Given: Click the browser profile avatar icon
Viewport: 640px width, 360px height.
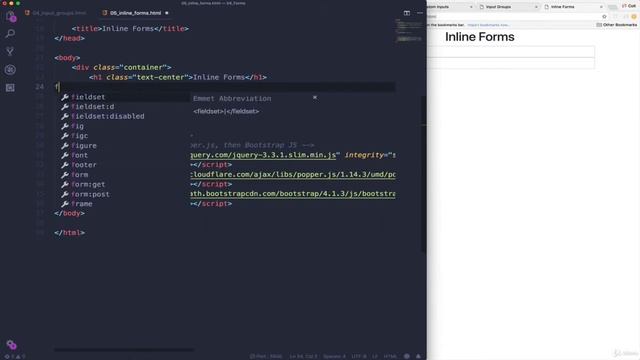Looking at the screenshot, I should [x=633, y=17].
